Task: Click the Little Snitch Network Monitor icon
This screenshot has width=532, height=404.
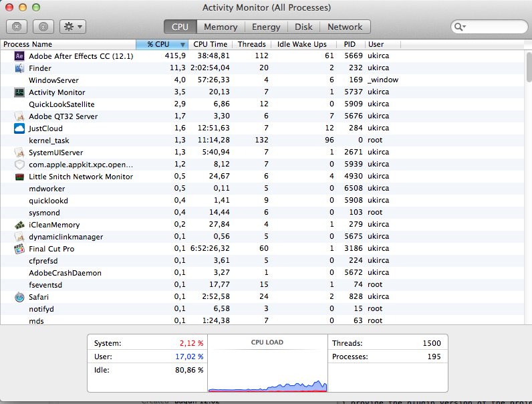Action: point(19,177)
